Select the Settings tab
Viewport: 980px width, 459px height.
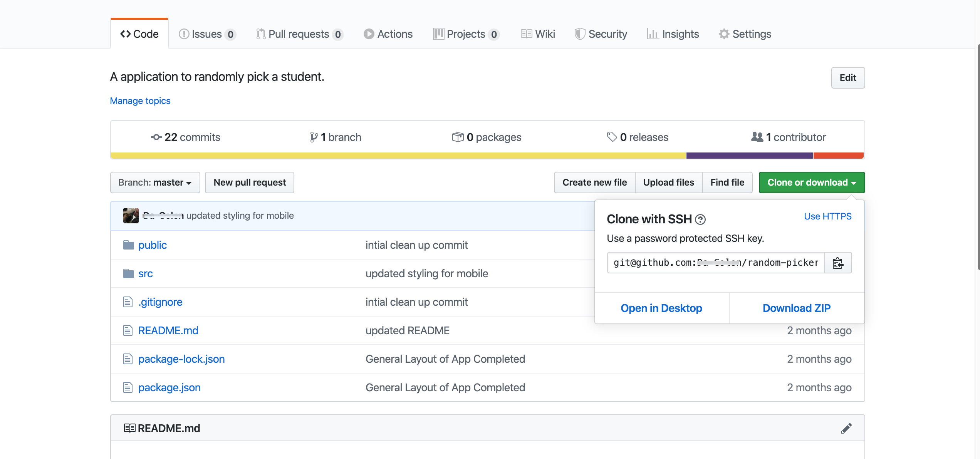point(745,34)
